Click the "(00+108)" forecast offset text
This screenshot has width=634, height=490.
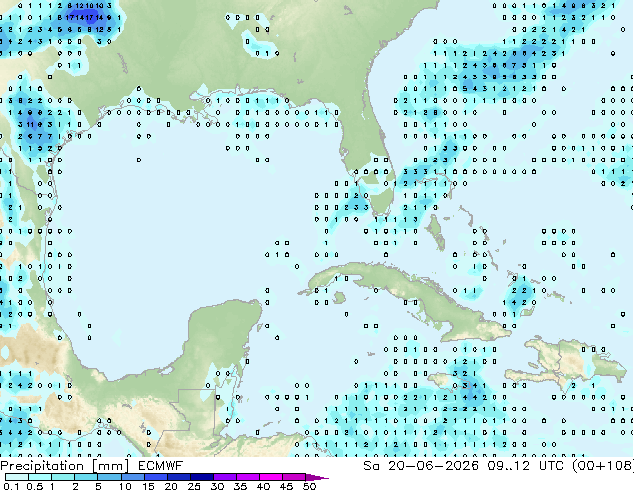(603, 466)
